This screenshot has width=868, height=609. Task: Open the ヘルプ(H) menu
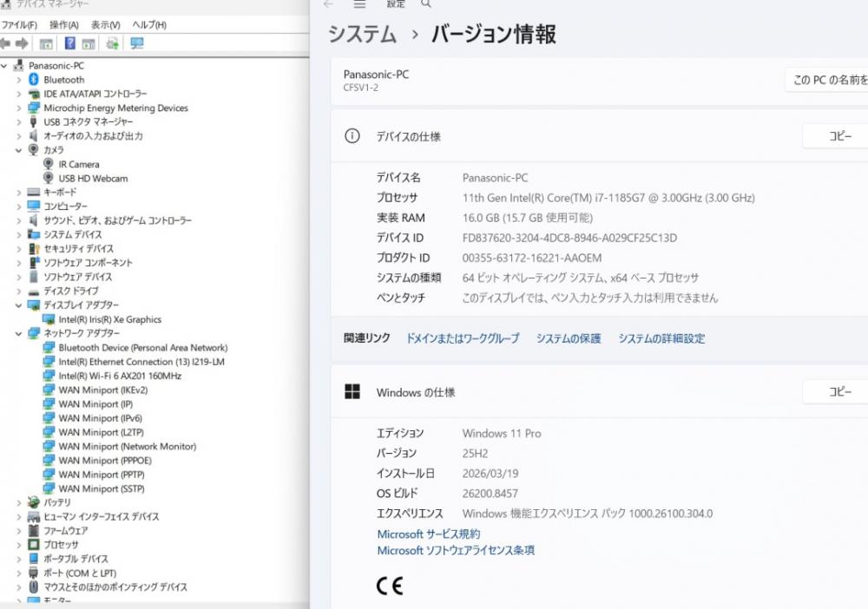(149, 25)
